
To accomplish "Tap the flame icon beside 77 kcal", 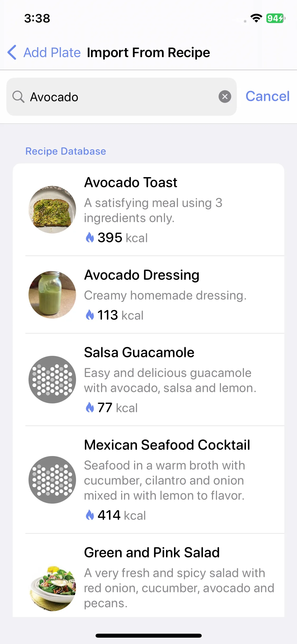I will 90,407.
